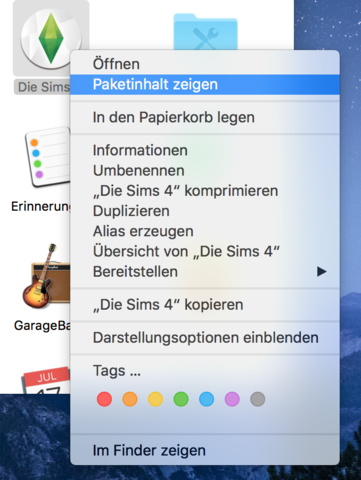This screenshot has height=480, width=361.
Task: Select the Calendar JUL icon
Action: (x=46, y=381)
